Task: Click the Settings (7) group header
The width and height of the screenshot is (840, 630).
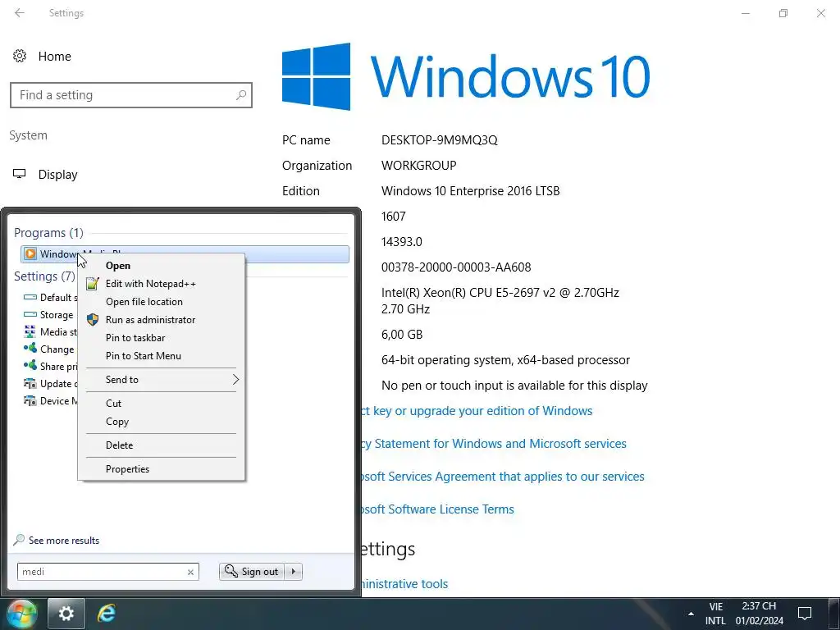Action: click(44, 276)
